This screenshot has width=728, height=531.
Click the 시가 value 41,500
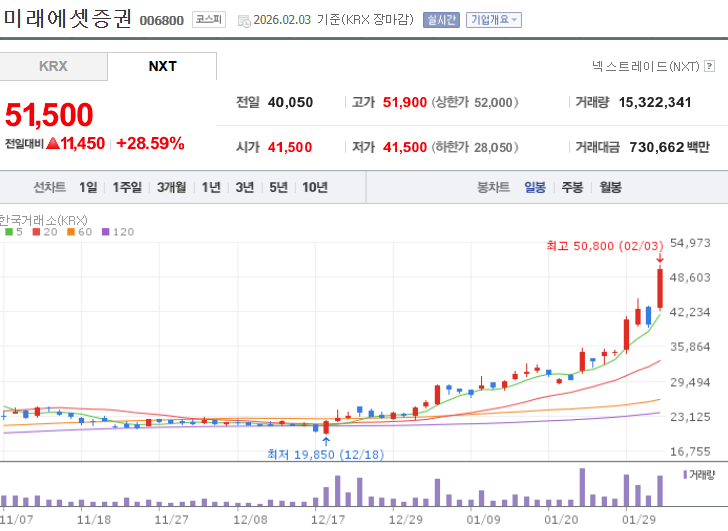pyautogui.click(x=290, y=147)
